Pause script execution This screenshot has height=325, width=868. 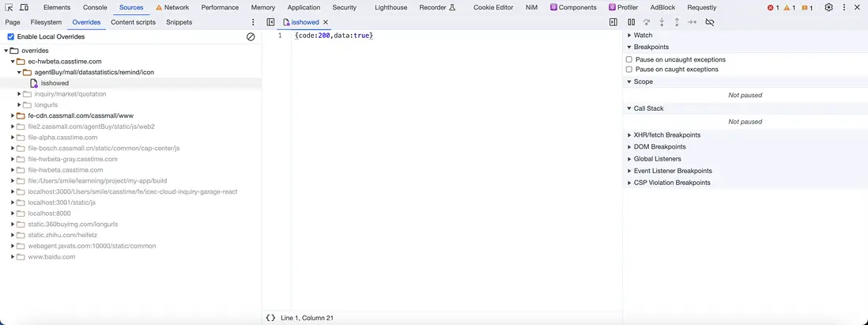(x=631, y=22)
